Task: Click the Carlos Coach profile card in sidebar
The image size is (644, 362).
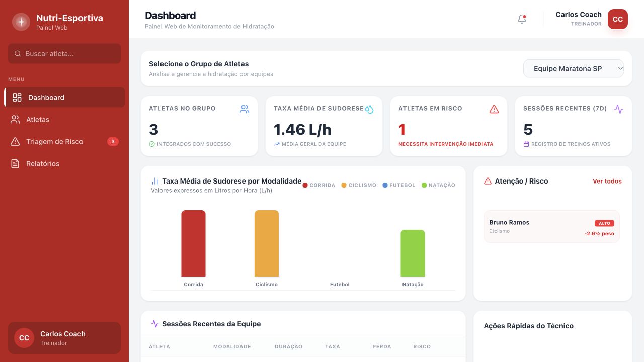Action: [x=64, y=338]
